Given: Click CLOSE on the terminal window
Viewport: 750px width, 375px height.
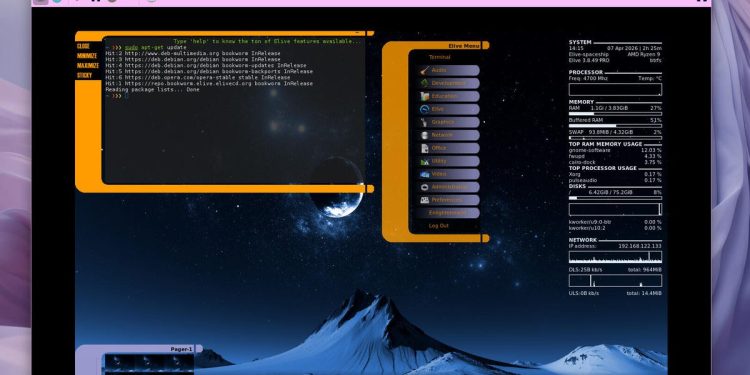Looking at the screenshot, I should point(83,46).
